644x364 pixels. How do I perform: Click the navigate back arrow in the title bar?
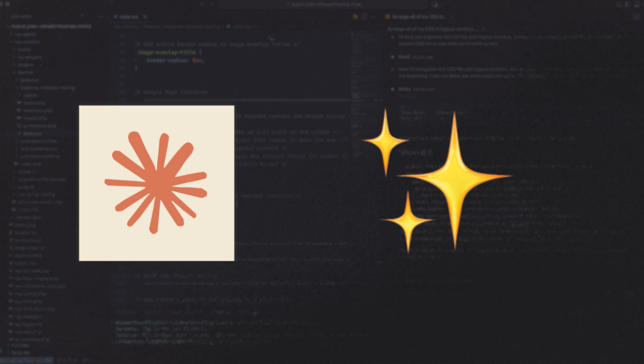(202, 4)
